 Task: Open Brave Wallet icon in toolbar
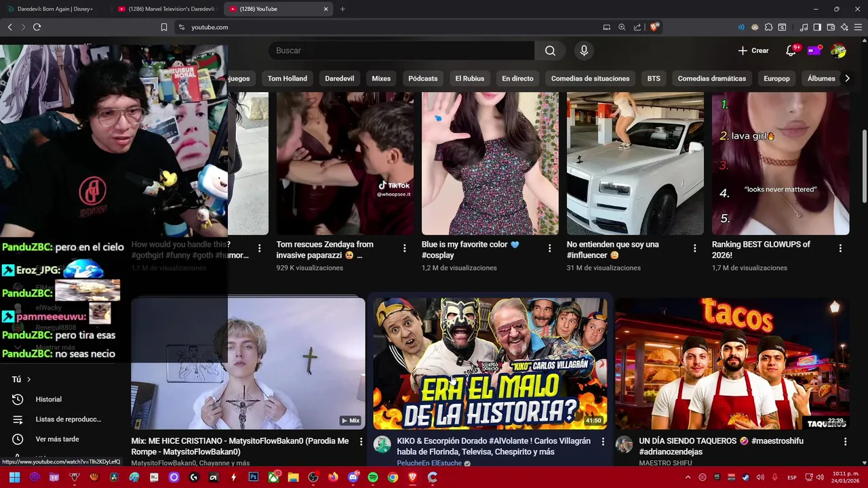pyautogui.click(x=831, y=27)
